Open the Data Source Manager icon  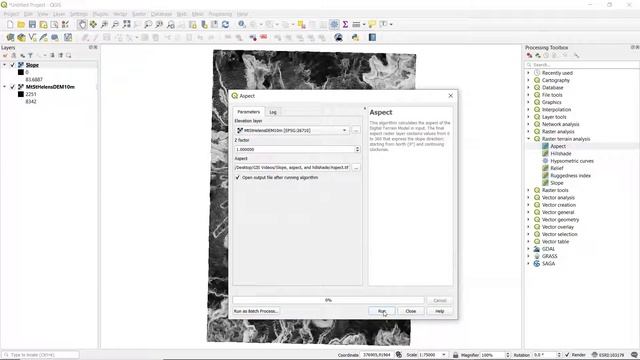(x=10, y=38)
